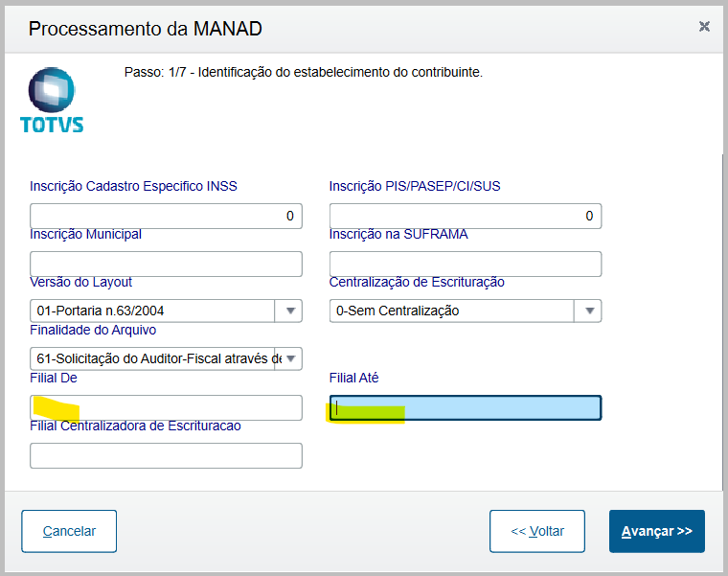The height and width of the screenshot is (576, 728).
Task: Click the Inscrição Municipal input box
Action: pyautogui.click(x=166, y=264)
